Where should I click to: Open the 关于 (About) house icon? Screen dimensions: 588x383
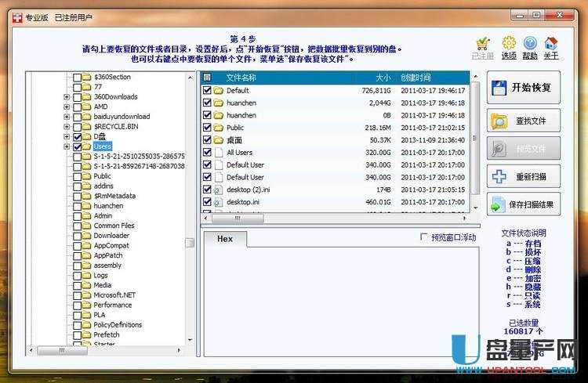551,46
